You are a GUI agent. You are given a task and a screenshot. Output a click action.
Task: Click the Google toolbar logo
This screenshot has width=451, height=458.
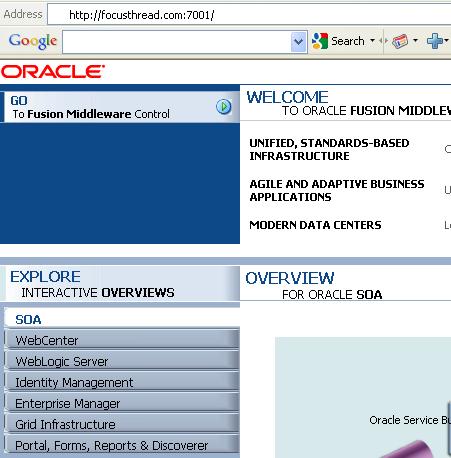click(33, 42)
